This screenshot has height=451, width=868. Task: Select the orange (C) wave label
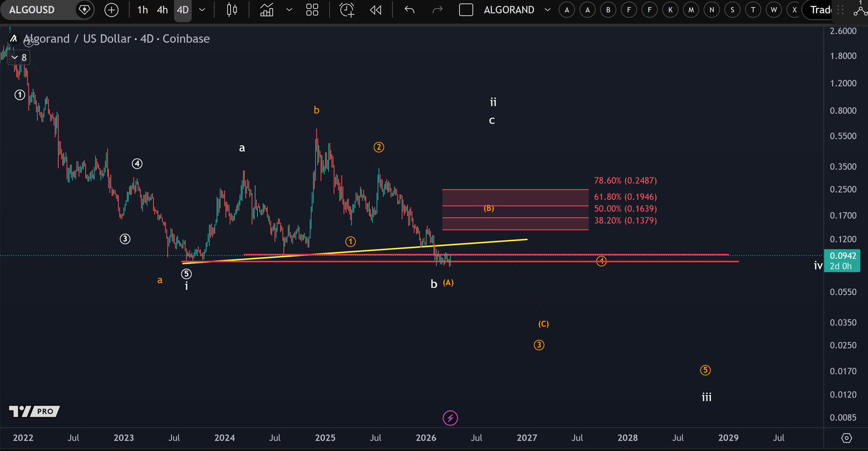543,324
